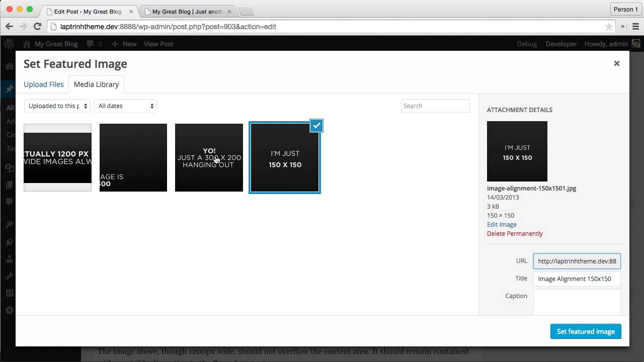Open the New menu in admin bar
The height and width of the screenshot is (362, 644).
coord(124,44)
